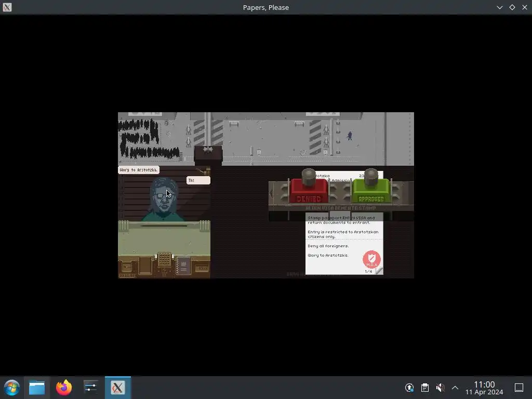Open the rulebook on the desk counter
The width and height of the screenshot is (532, 399).
[x=183, y=265]
